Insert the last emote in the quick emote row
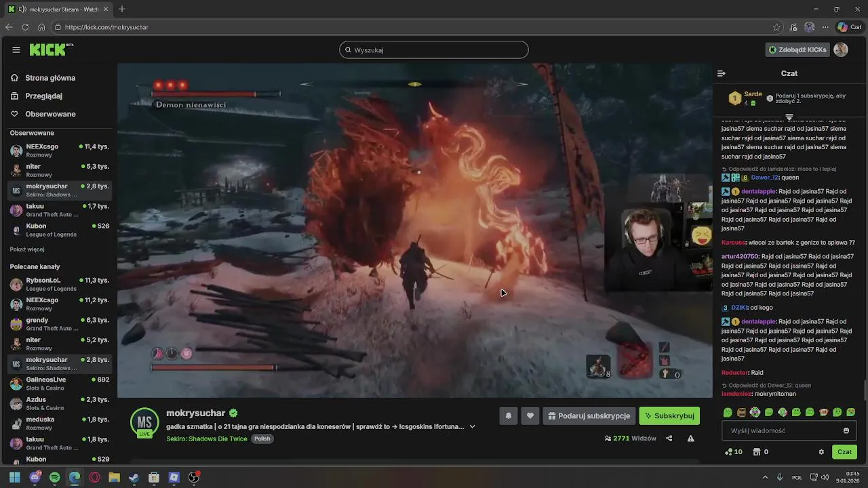Screen dimensions: 868x488 851,412
